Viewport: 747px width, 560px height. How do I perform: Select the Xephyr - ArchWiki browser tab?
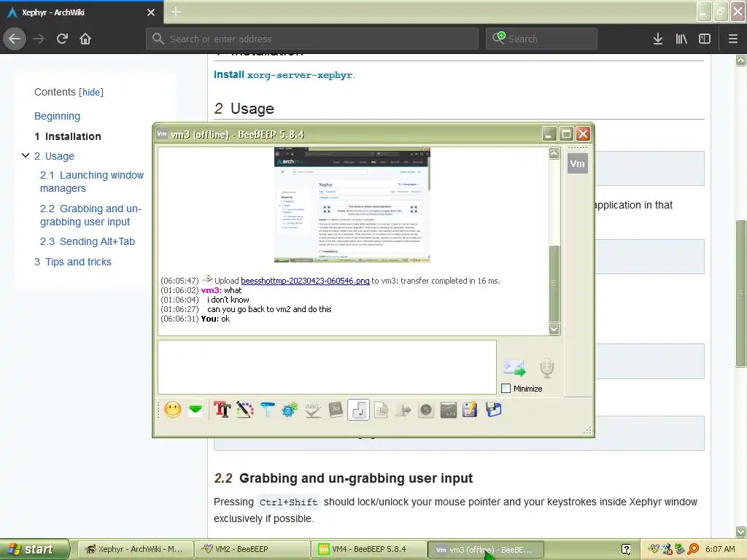(82, 12)
